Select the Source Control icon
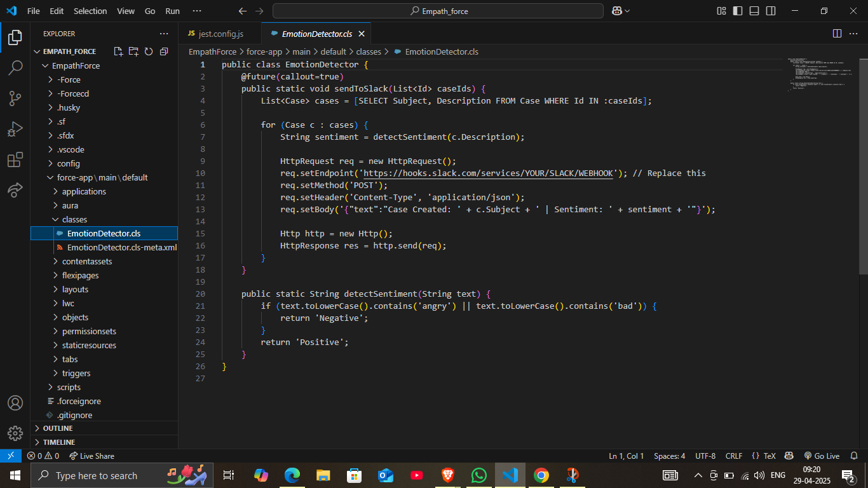 pos(15,98)
